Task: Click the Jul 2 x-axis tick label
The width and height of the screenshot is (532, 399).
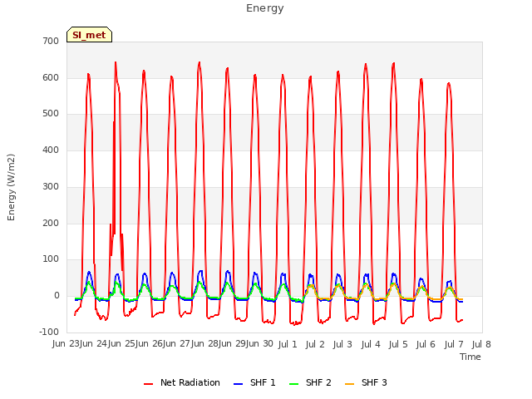Action: (315, 344)
